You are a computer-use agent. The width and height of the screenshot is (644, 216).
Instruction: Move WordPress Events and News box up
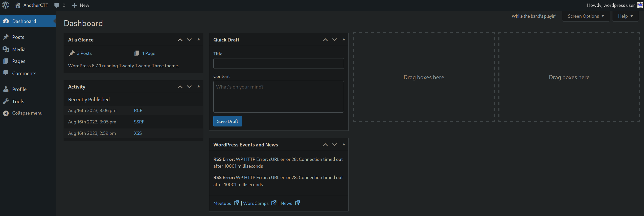point(325,145)
